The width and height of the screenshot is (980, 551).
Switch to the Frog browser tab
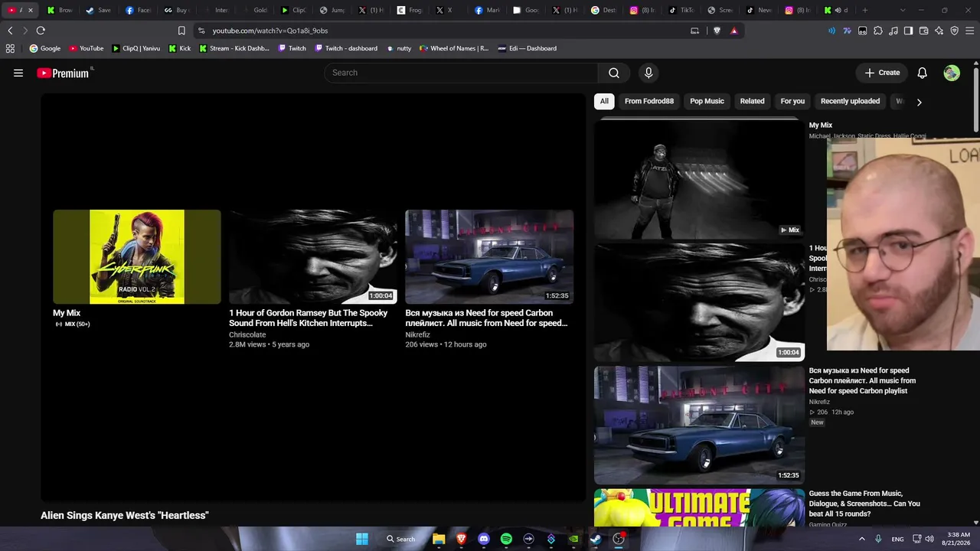[410, 10]
